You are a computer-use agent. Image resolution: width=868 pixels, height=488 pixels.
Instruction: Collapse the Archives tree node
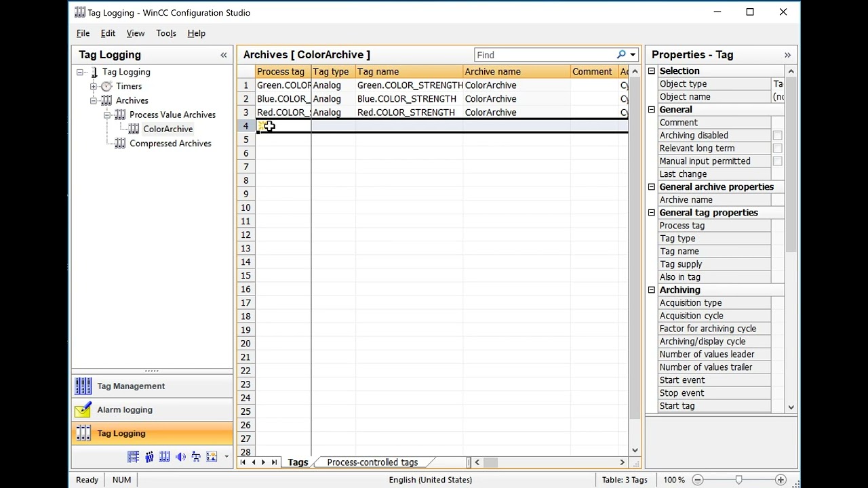(x=94, y=100)
